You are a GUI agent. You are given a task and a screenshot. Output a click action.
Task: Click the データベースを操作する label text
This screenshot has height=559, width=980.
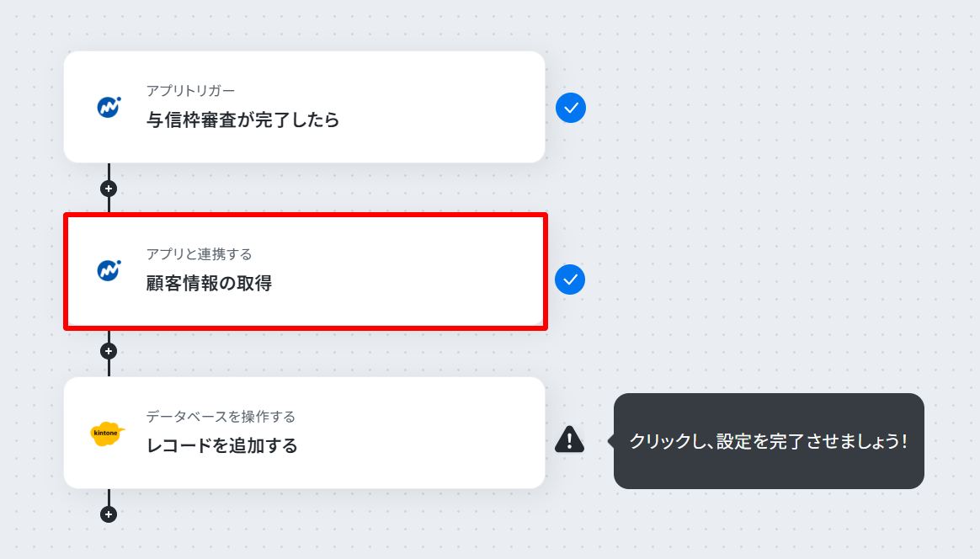(x=221, y=417)
